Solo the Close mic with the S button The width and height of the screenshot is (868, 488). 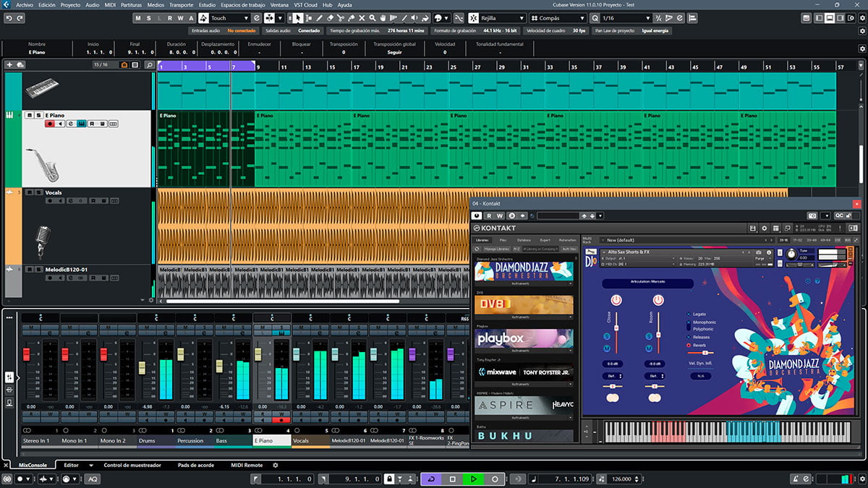[606, 336]
